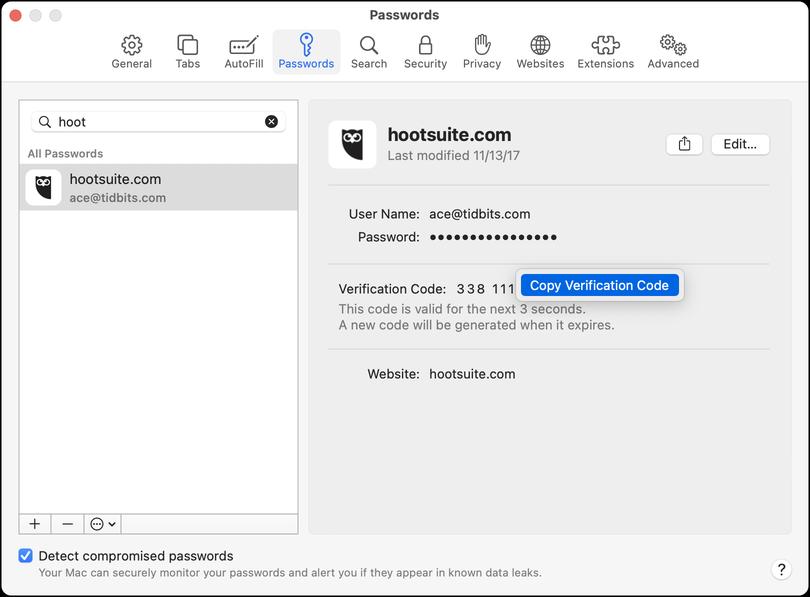Clear the hoot search text
The height and width of the screenshot is (597, 810).
[x=271, y=121]
